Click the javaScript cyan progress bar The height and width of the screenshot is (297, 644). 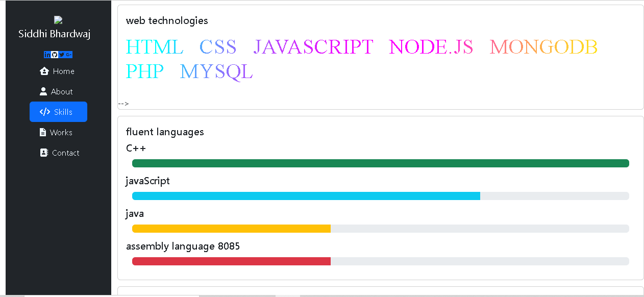pos(306,196)
